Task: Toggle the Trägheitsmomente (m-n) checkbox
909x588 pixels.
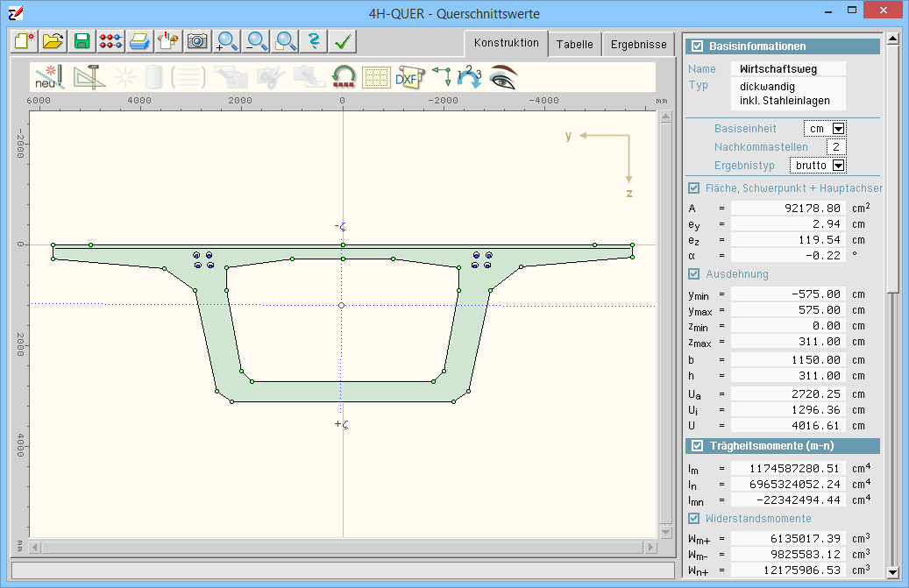Action: click(698, 446)
